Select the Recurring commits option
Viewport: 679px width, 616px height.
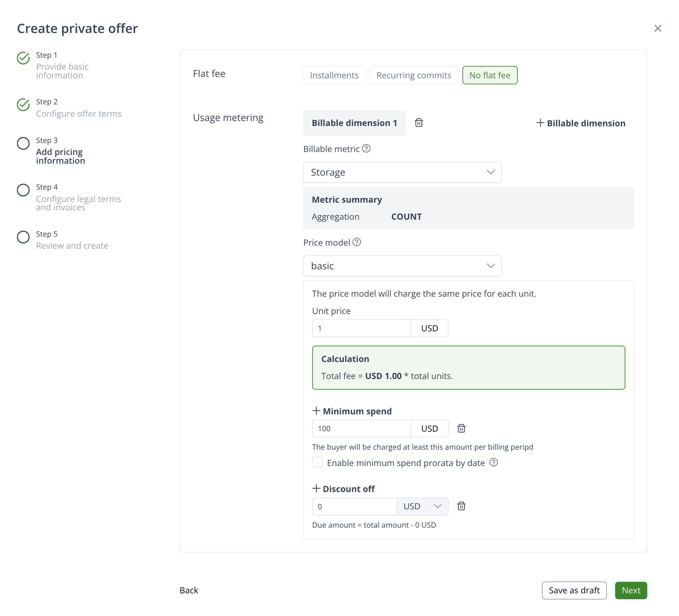[413, 75]
